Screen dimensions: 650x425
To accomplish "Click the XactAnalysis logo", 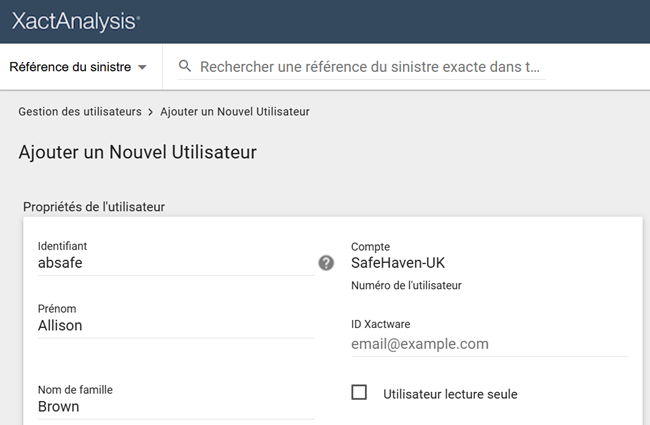I will [x=76, y=20].
